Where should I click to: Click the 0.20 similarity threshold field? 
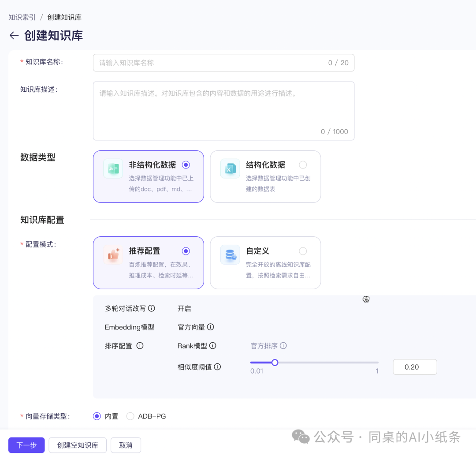click(415, 367)
